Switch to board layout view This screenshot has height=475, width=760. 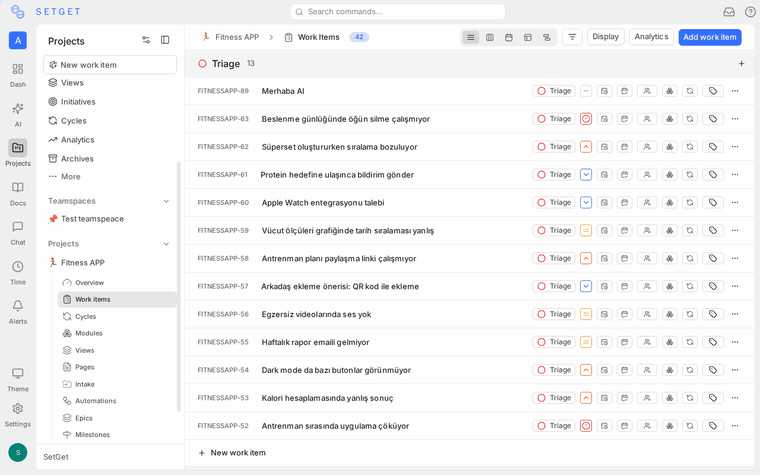tap(490, 37)
